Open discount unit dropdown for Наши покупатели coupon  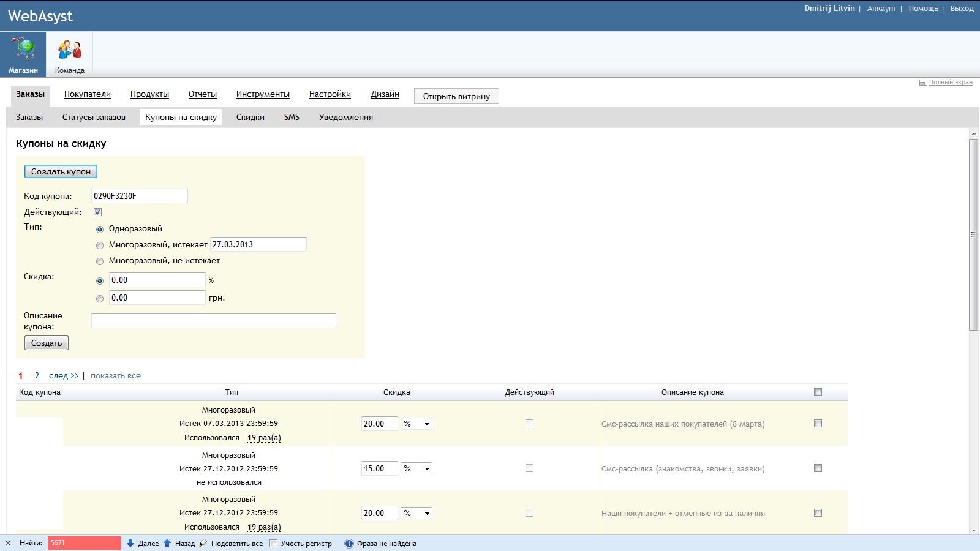tap(417, 513)
